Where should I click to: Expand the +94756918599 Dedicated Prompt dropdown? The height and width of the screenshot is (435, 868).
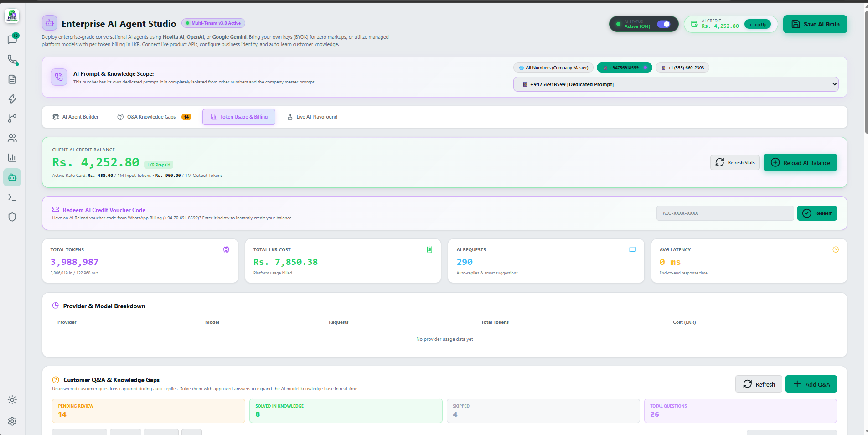point(676,84)
